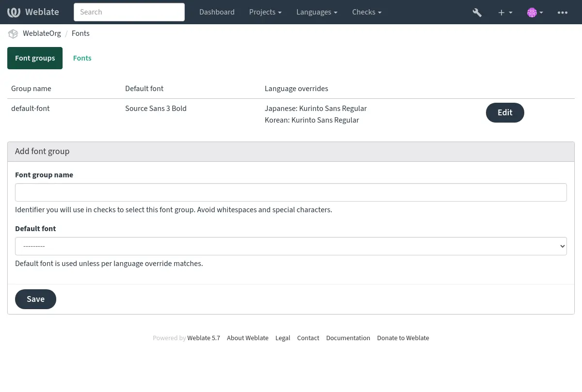Expand the Default font dropdown

click(x=291, y=246)
